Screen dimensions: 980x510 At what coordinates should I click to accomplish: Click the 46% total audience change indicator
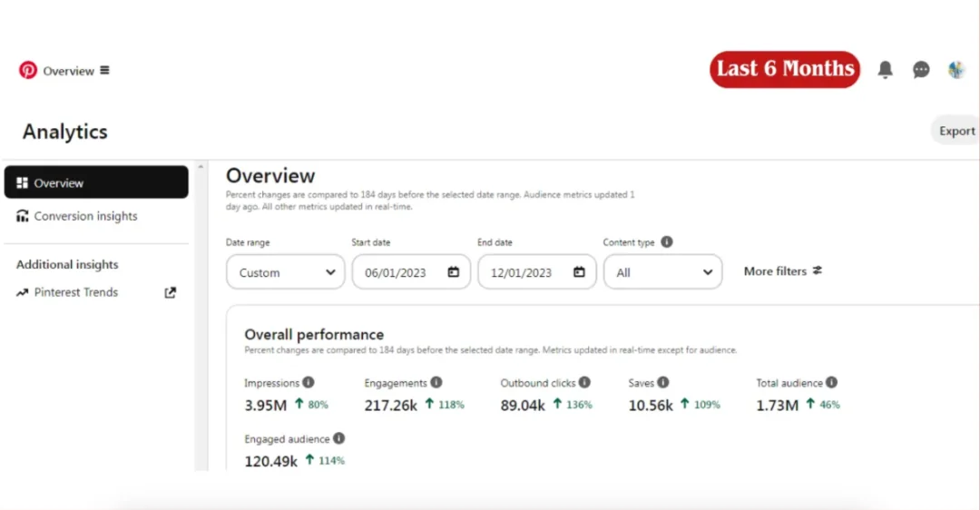pyautogui.click(x=822, y=405)
